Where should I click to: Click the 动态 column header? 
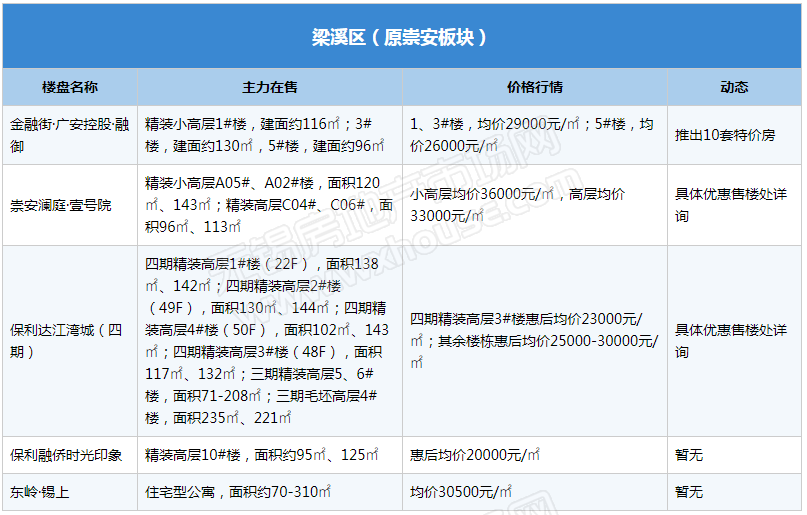(x=734, y=88)
